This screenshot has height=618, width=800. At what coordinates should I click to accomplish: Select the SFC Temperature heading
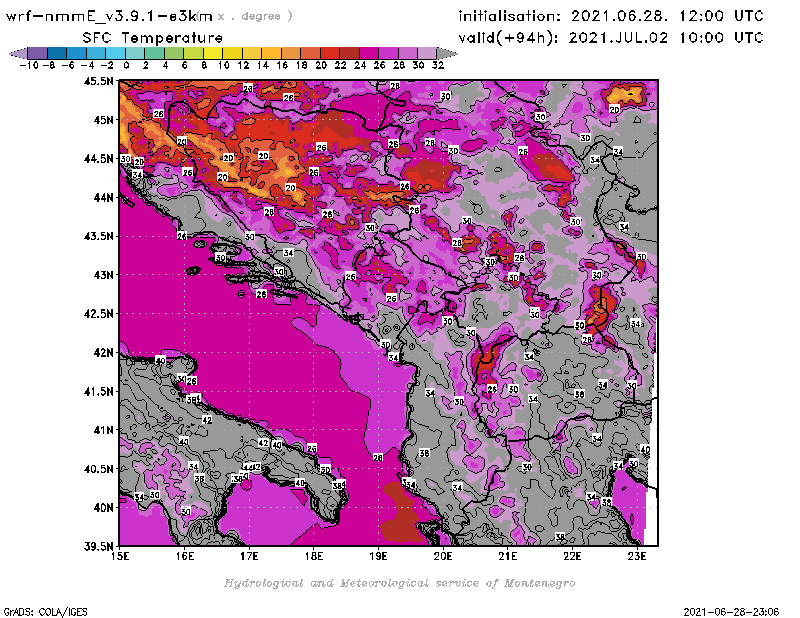point(153,38)
